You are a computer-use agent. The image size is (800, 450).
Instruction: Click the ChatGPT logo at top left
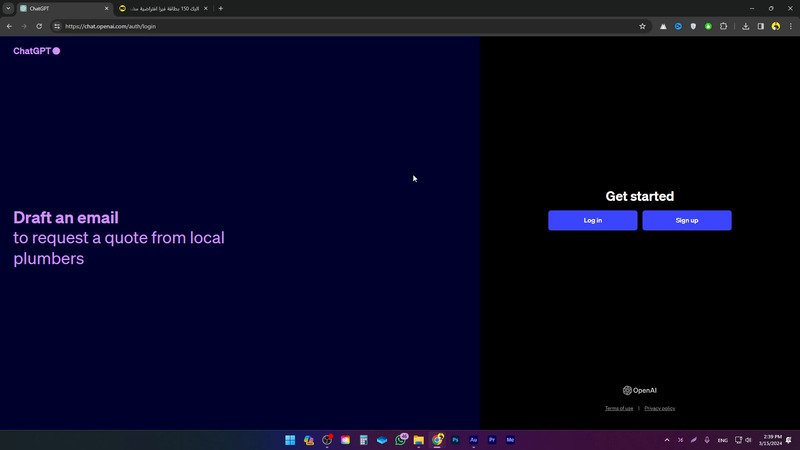36,51
